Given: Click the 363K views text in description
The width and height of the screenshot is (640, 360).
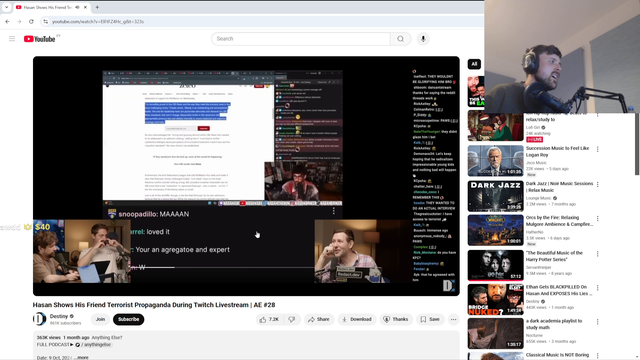Looking at the screenshot, I should 49,338.
